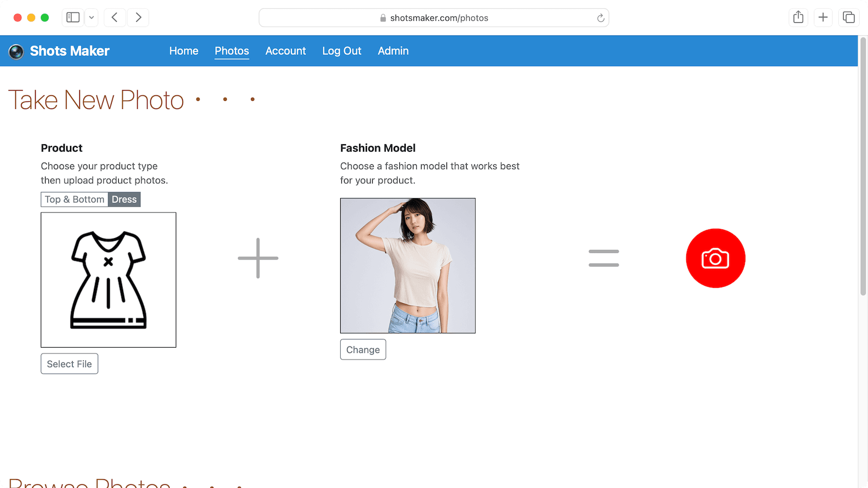Click Change to pick another fashion model

(x=363, y=350)
